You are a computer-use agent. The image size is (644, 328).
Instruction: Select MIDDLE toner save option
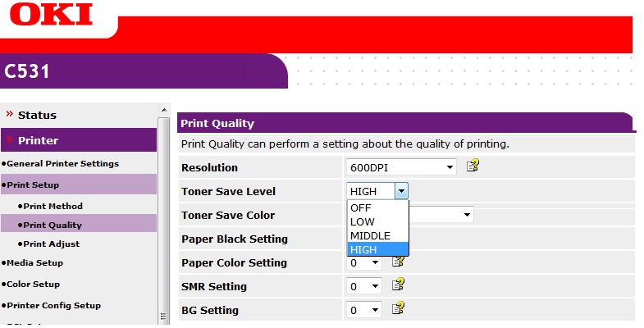click(x=377, y=236)
